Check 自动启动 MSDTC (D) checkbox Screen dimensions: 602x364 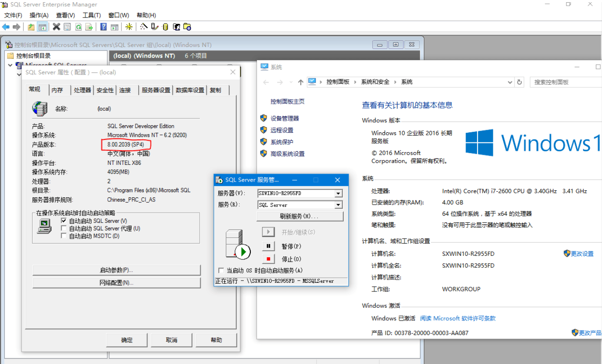(64, 236)
